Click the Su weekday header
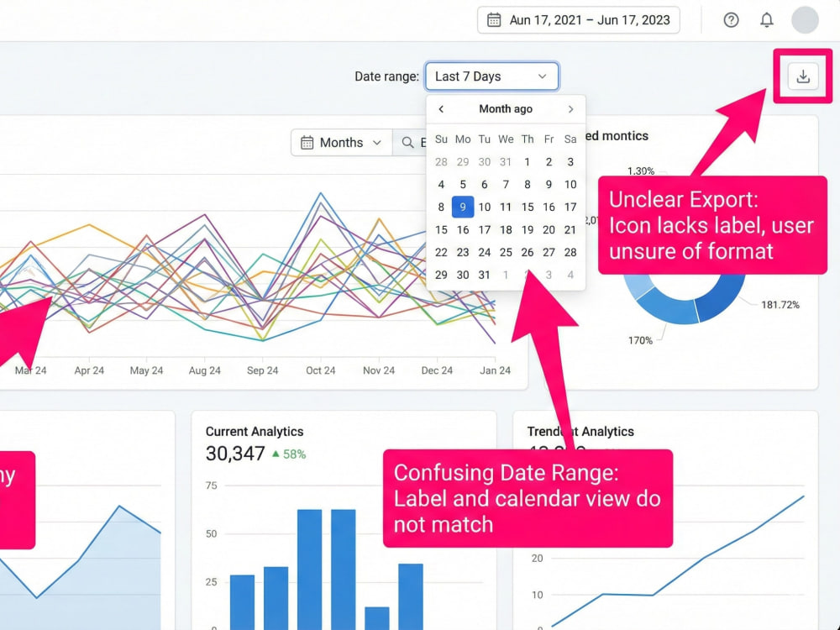This screenshot has width=840, height=630. [441, 139]
